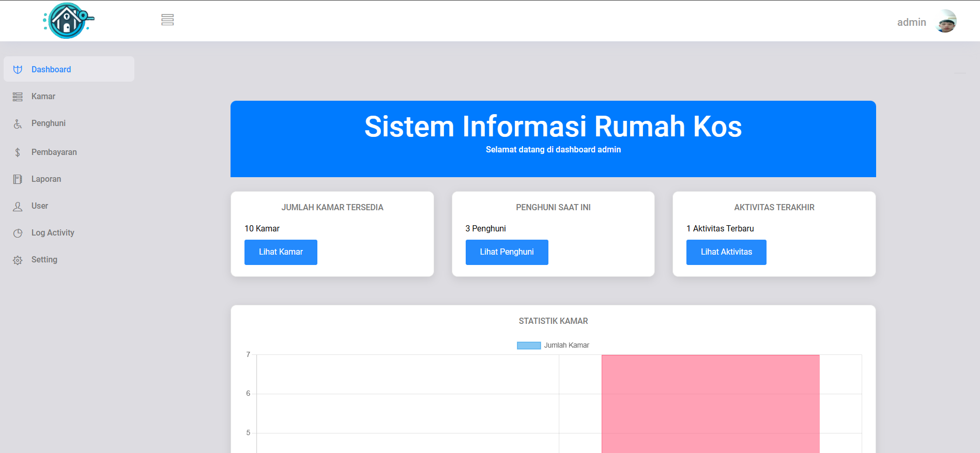
Task: Click the Log Activity clock icon
Action: (18, 233)
